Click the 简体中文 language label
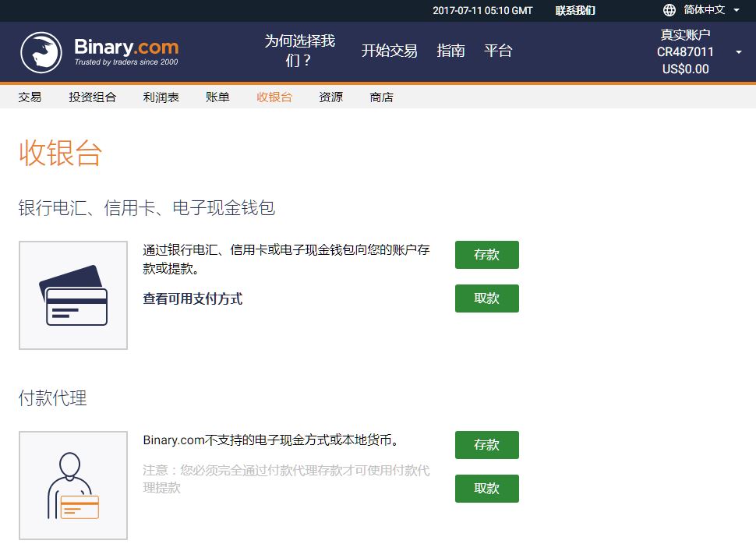This screenshot has width=756, height=551. [x=705, y=10]
